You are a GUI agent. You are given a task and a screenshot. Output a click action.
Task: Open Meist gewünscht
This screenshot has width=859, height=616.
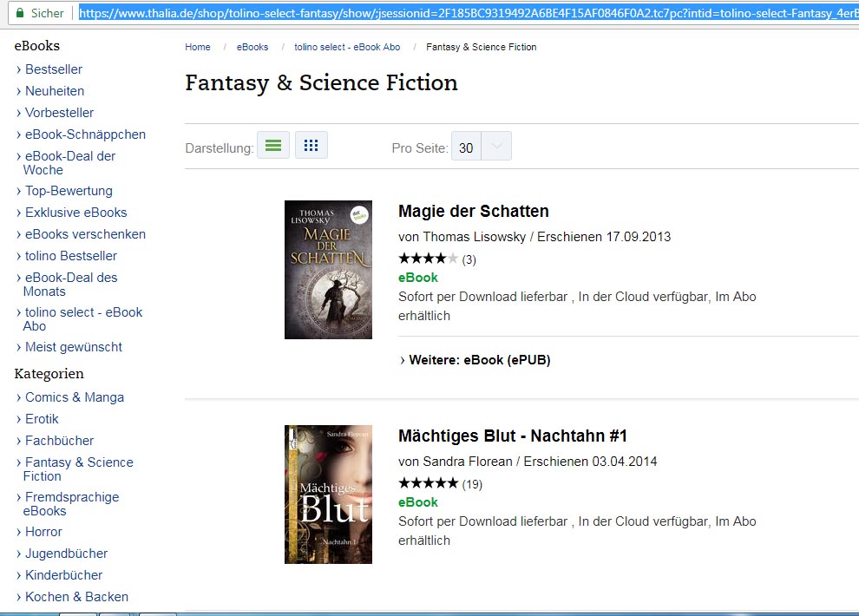(x=74, y=347)
